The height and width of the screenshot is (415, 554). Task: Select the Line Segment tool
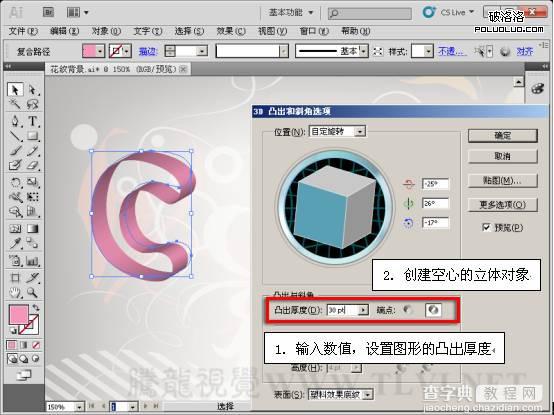(15, 136)
